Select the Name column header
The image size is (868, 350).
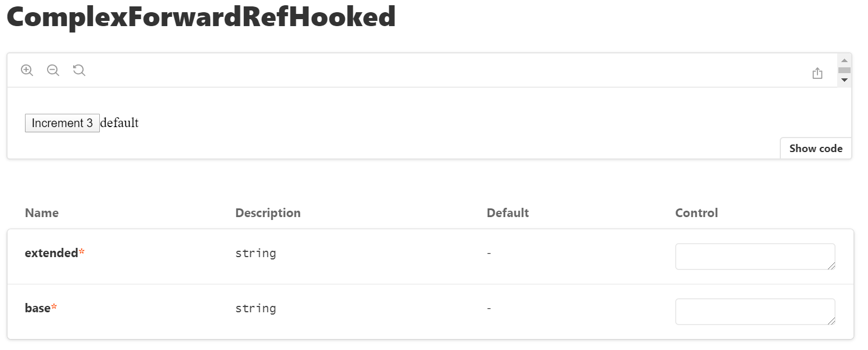point(41,212)
